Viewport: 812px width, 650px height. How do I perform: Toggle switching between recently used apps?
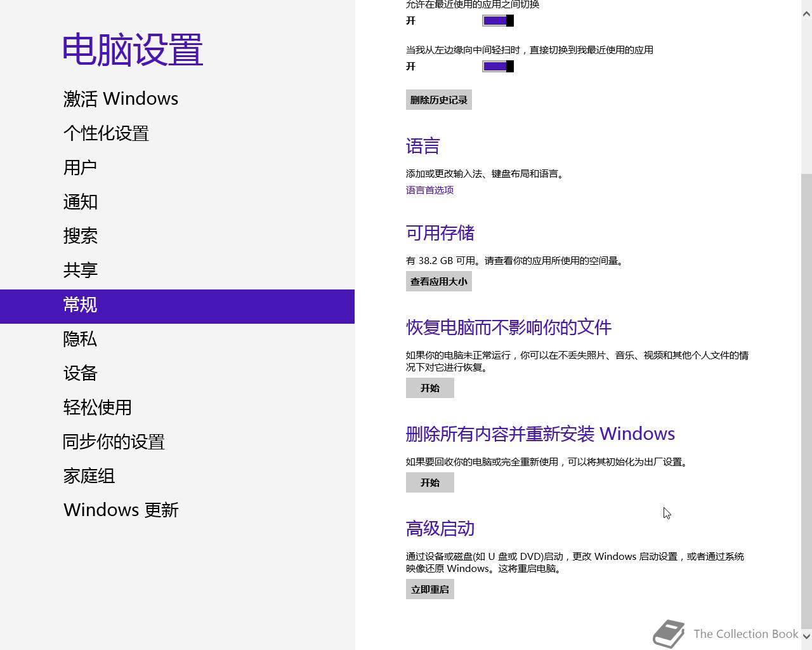pyautogui.click(x=498, y=21)
